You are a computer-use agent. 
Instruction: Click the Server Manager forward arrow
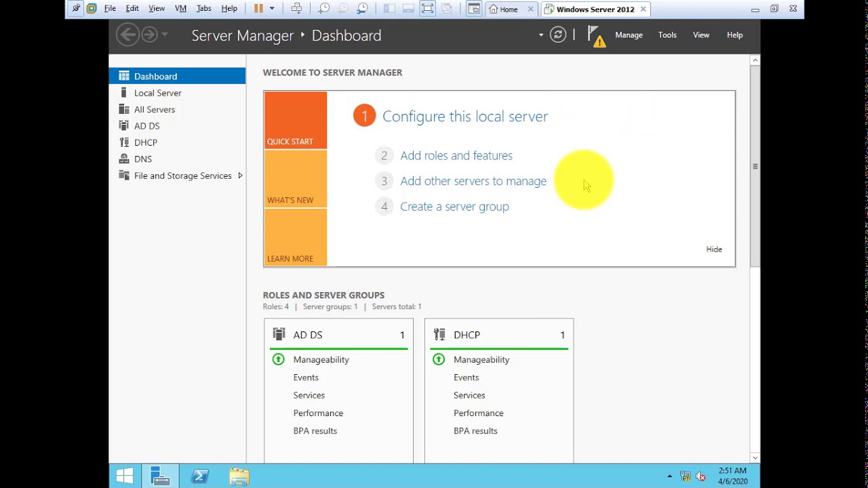(x=149, y=35)
